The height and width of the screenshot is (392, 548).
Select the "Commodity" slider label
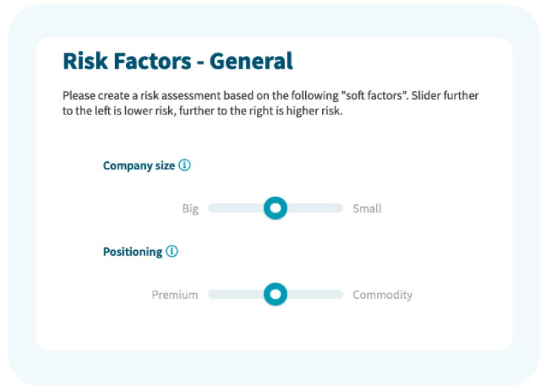click(382, 294)
